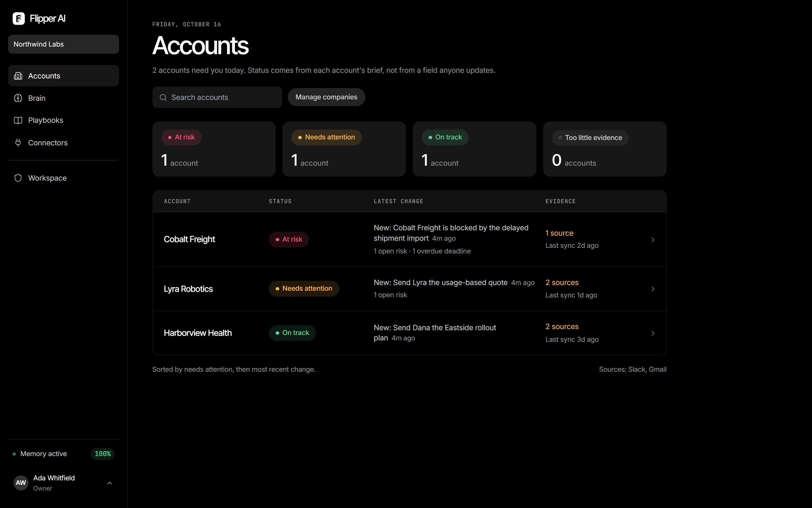The height and width of the screenshot is (508, 812).
Task: Filter by Too little evidence card
Action: tap(605, 149)
